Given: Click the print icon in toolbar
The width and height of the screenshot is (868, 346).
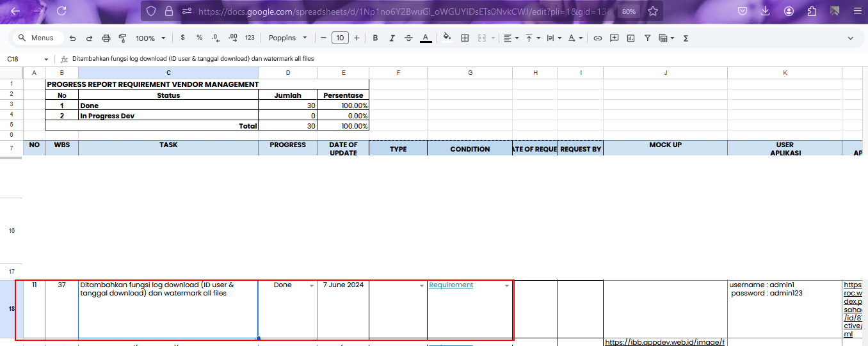Looking at the screenshot, I should tap(106, 38).
